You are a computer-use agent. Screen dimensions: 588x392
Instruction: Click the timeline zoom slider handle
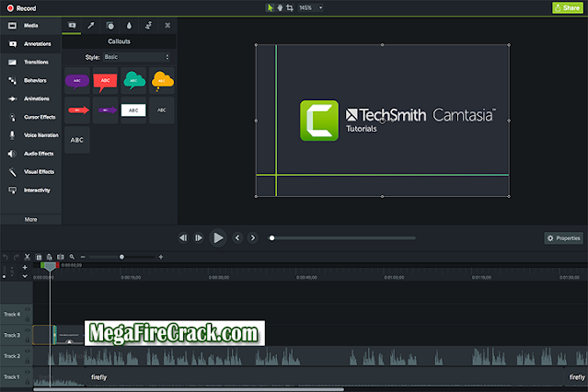[121, 257]
